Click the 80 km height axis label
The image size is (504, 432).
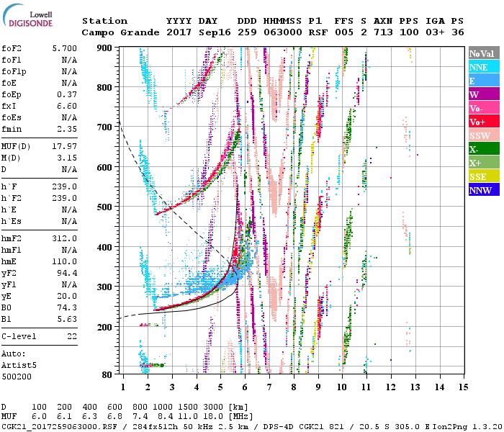[x=107, y=375]
